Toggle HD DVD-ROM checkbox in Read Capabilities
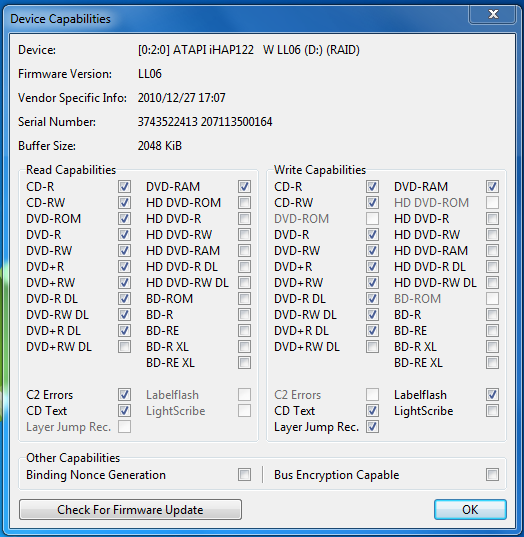Screen dimensions: 524x537 (x=244, y=203)
